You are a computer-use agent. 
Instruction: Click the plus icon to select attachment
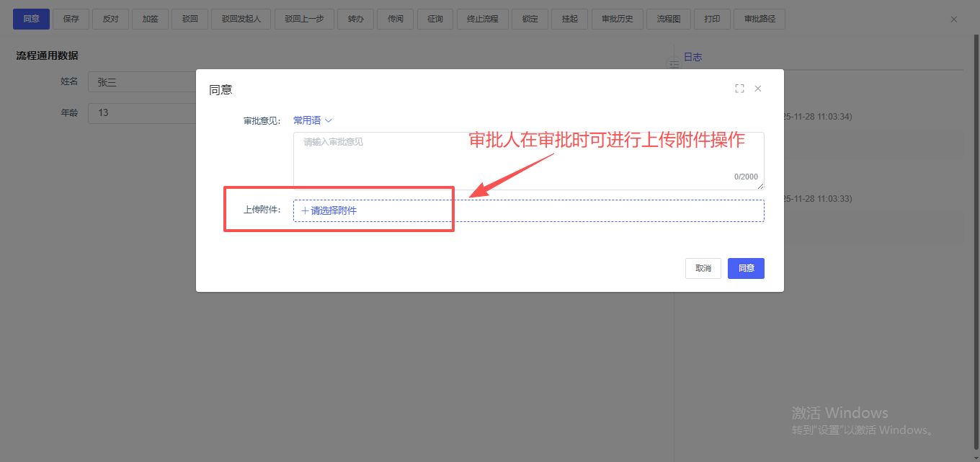point(305,210)
